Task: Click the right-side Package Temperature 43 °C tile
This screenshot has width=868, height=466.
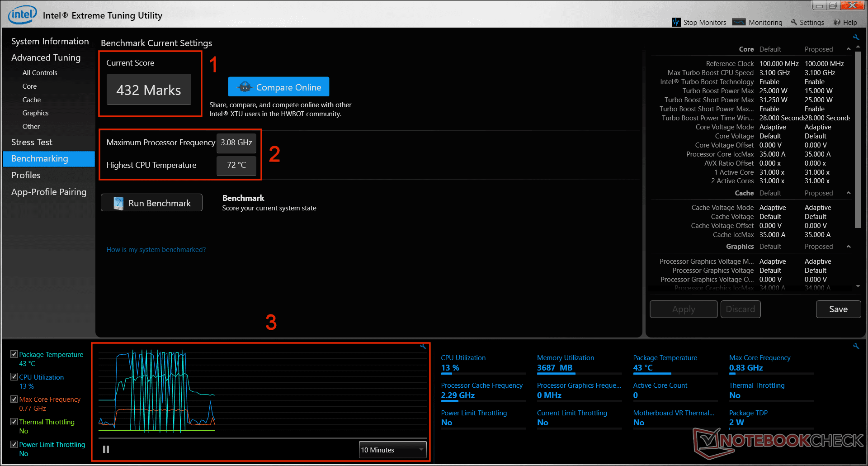Action: point(675,364)
